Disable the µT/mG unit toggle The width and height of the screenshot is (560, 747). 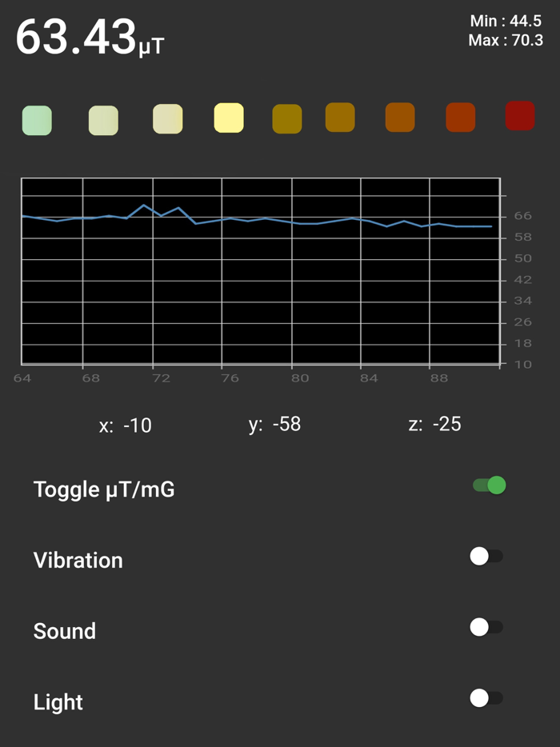489,485
